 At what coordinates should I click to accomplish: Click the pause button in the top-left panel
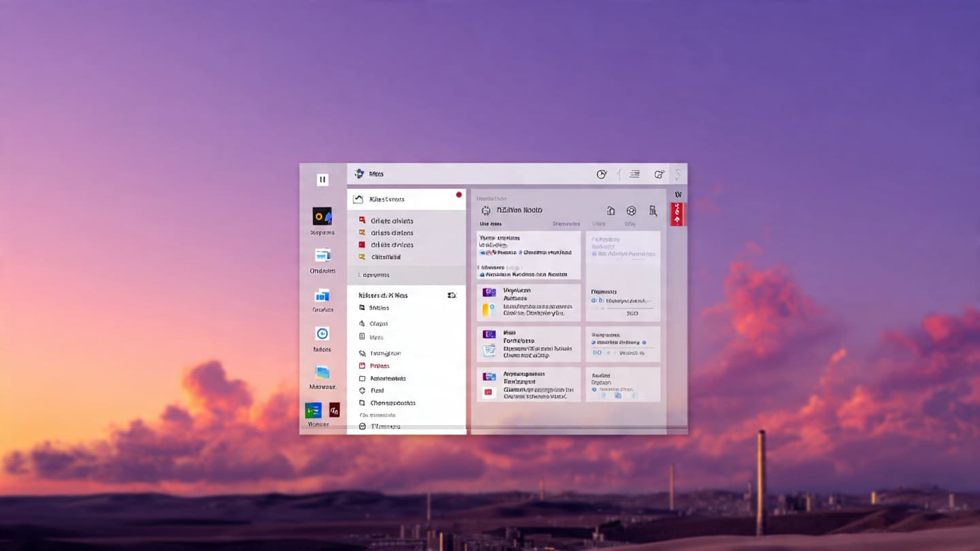[322, 179]
